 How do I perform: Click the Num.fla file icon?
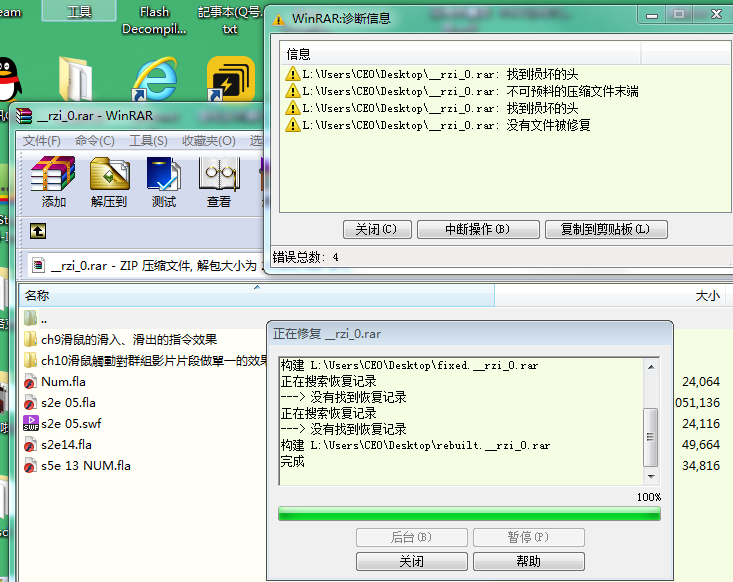pos(30,382)
